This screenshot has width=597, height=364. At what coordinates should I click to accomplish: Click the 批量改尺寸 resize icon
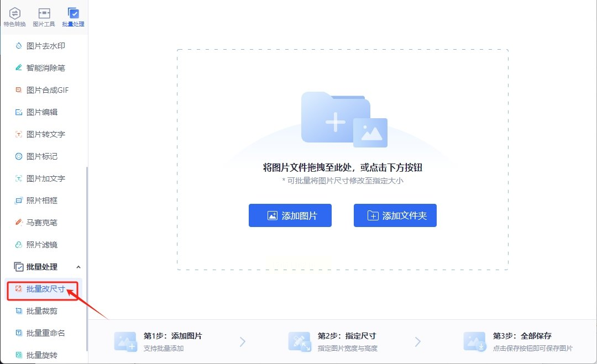[x=19, y=289]
